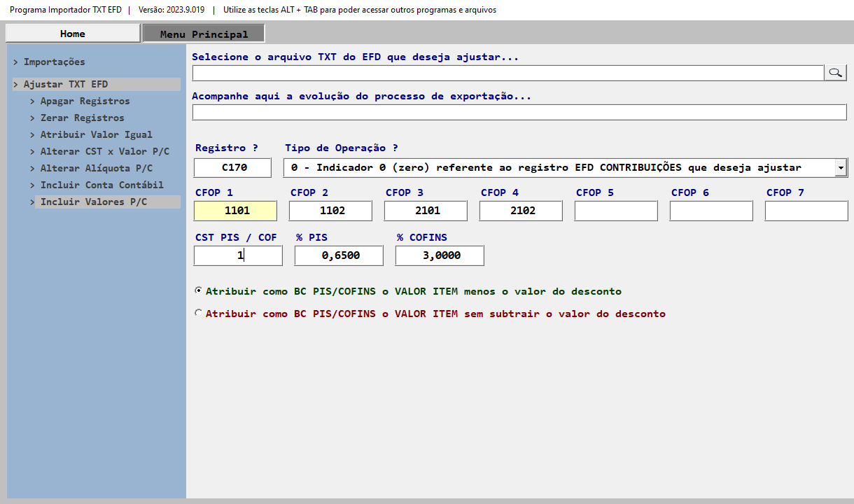The height and width of the screenshot is (504, 854).
Task: Click the title 'Programa Importador TXT EFD'
Action: pyautogui.click(x=66, y=10)
